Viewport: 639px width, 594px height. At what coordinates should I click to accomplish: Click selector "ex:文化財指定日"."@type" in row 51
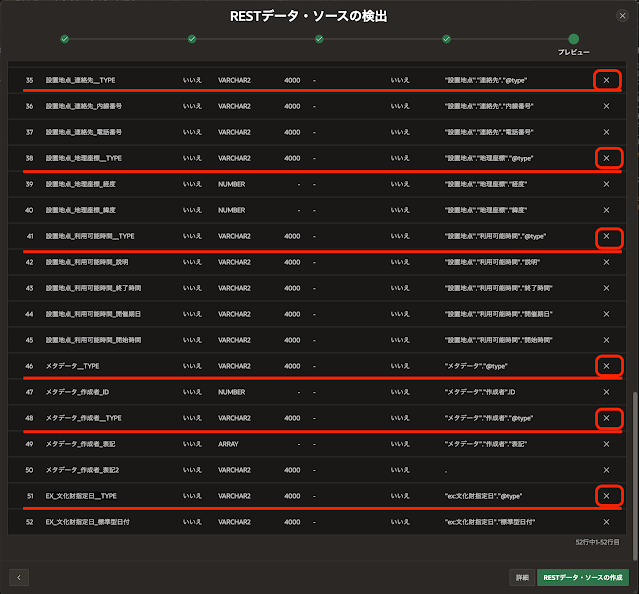483,496
